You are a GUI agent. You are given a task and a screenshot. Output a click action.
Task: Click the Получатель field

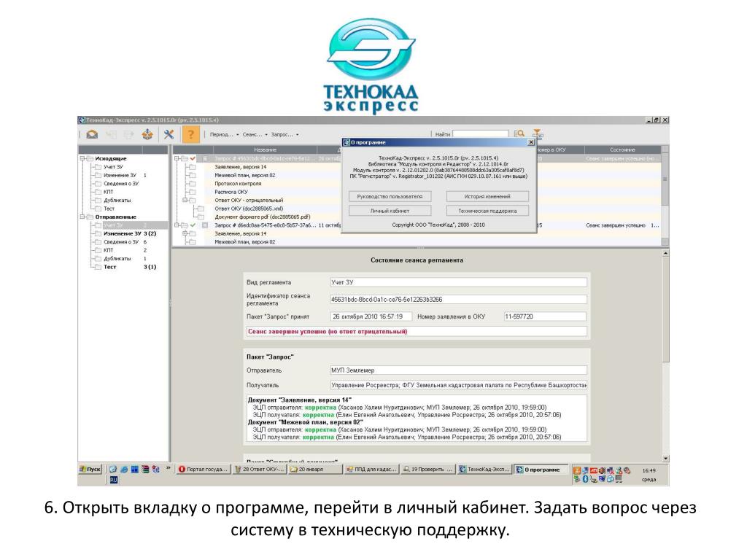click(458, 385)
